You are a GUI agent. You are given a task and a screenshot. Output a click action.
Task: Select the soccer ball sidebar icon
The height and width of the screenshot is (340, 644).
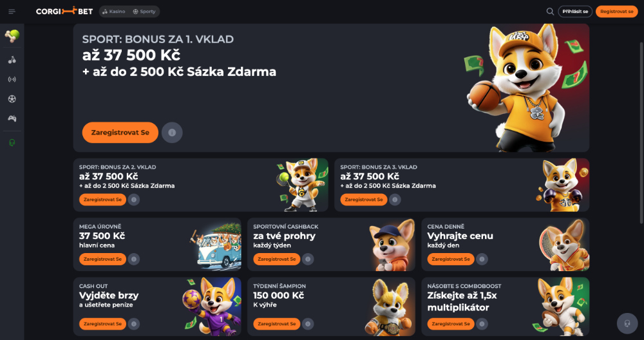(x=12, y=99)
